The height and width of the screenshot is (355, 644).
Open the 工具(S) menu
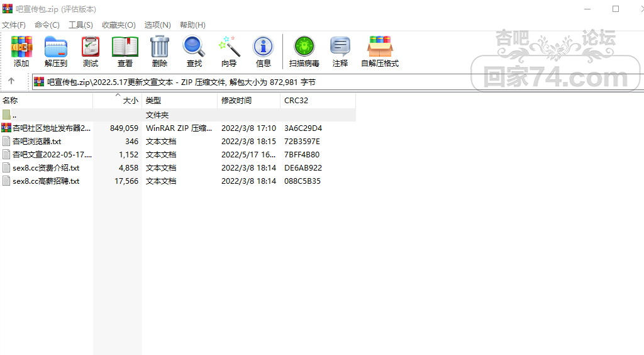(80, 25)
